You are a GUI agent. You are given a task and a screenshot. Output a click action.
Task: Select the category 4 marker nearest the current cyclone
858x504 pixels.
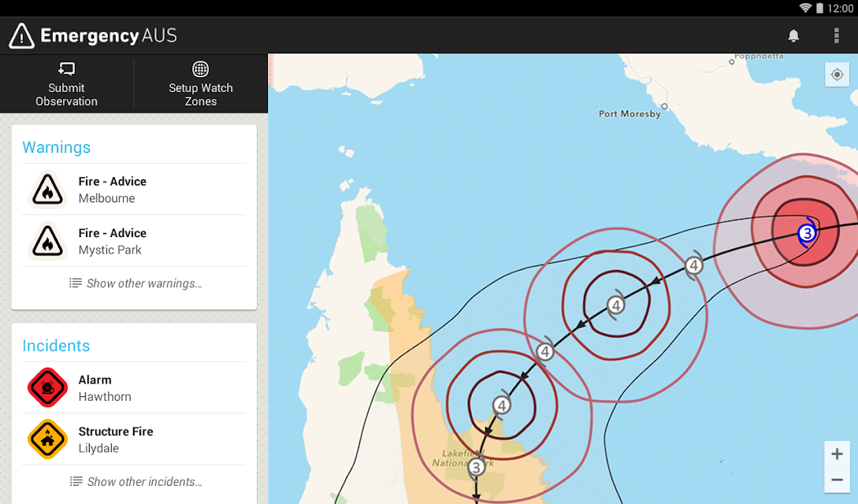tap(694, 265)
